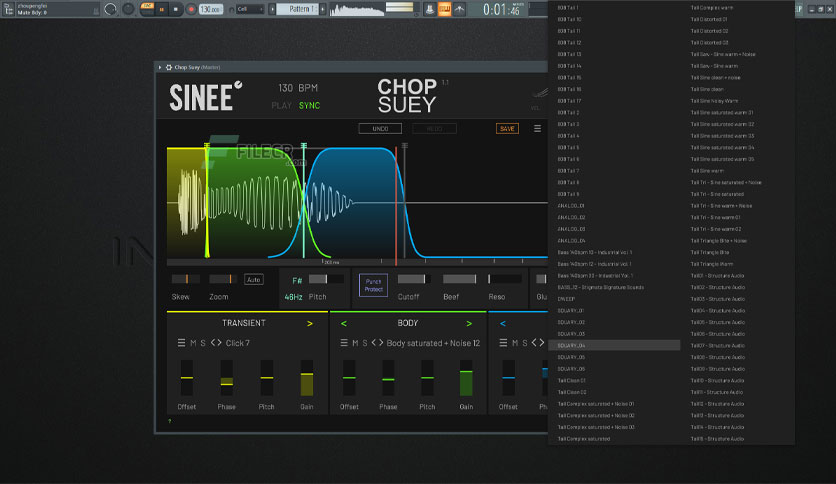This screenshot has width=836, height=484.
Task: Click the Beef slider
Action: pos(460,279)
